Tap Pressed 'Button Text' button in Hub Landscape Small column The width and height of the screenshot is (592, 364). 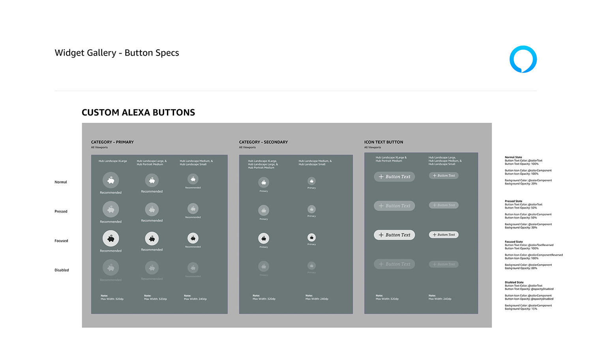(x=444, y=205)
